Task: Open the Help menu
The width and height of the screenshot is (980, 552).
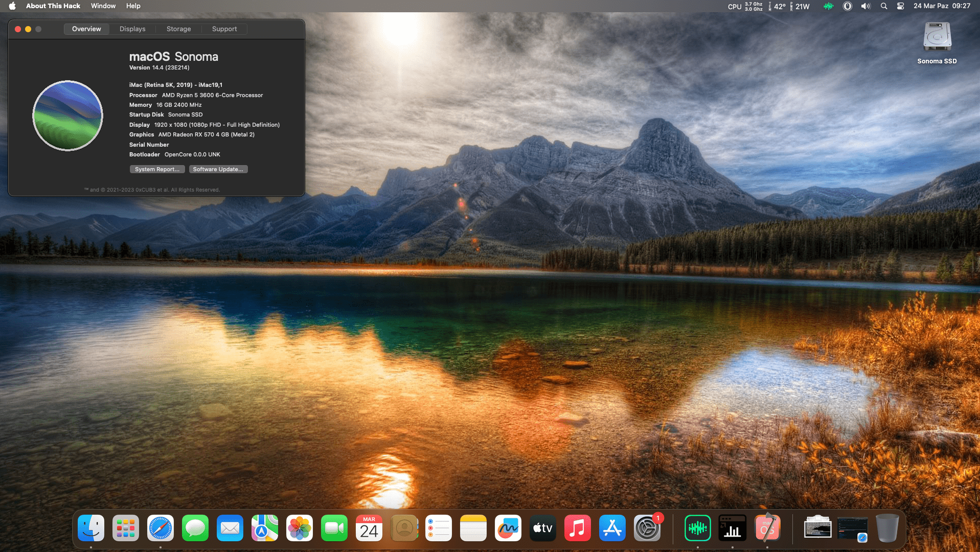Action: (133, 6)
